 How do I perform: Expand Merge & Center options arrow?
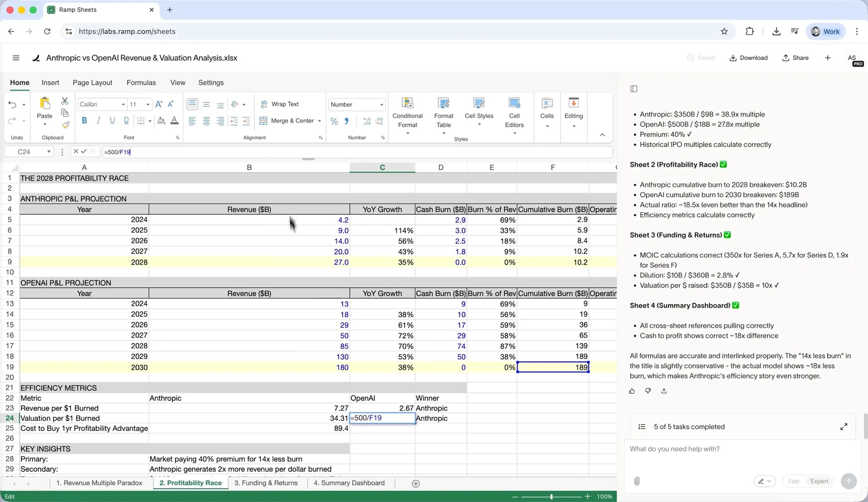(x=320, y=121)
